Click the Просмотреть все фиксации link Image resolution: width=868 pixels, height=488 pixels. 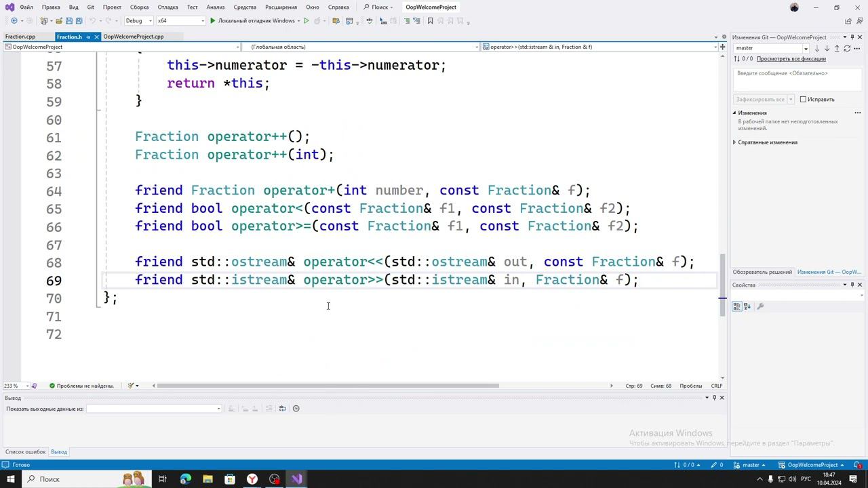[791, 59]
